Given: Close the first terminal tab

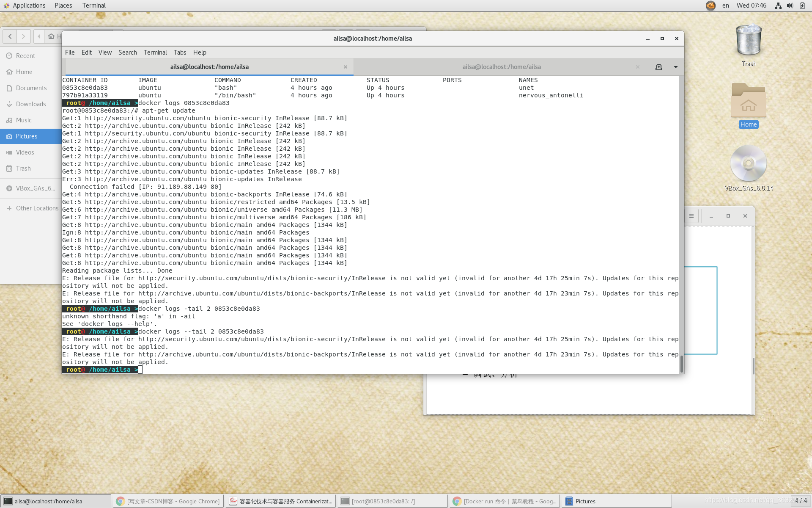Looking at the screenshot, I should click(346, 67).
